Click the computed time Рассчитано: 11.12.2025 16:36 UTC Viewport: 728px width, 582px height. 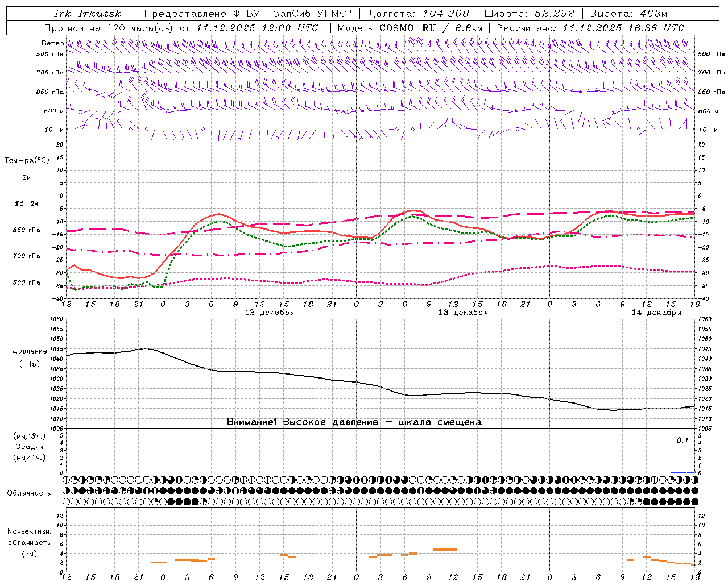coord(590,28)
